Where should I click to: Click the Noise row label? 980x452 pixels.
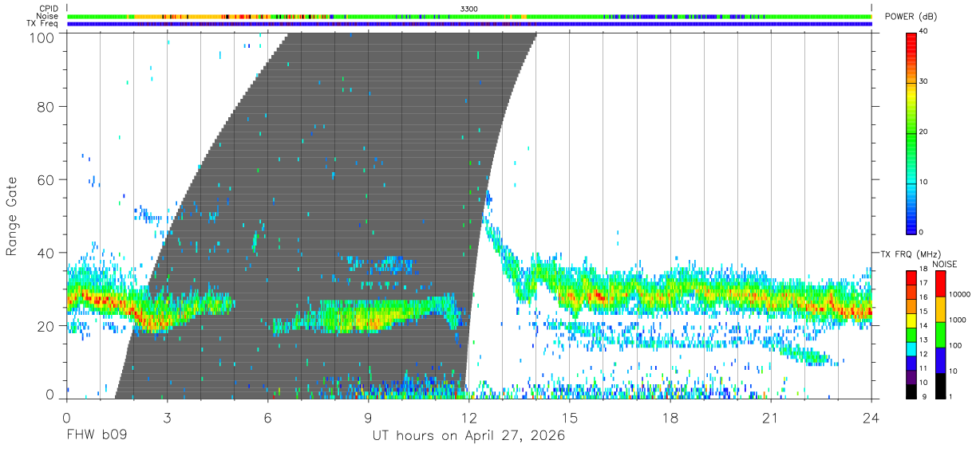point(46,16)
